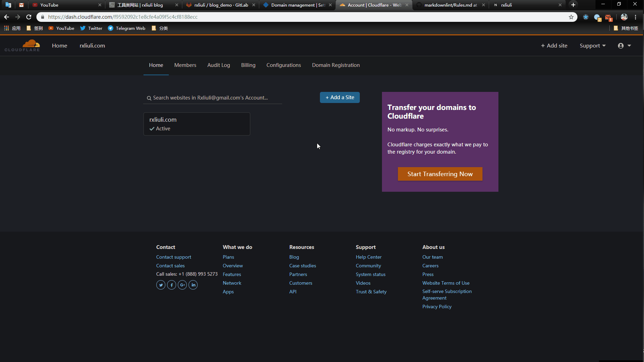Click the blue star extension icon
Image resolution: width=644 pixels, height=362 pixels.
pyautogui.click(x=586, y=17)
